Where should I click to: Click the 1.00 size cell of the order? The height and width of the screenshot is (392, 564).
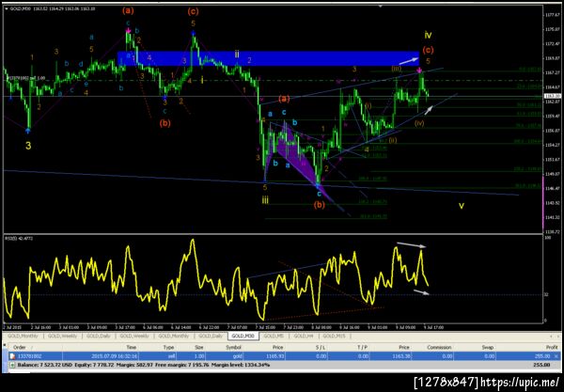(x=199, y=356)
